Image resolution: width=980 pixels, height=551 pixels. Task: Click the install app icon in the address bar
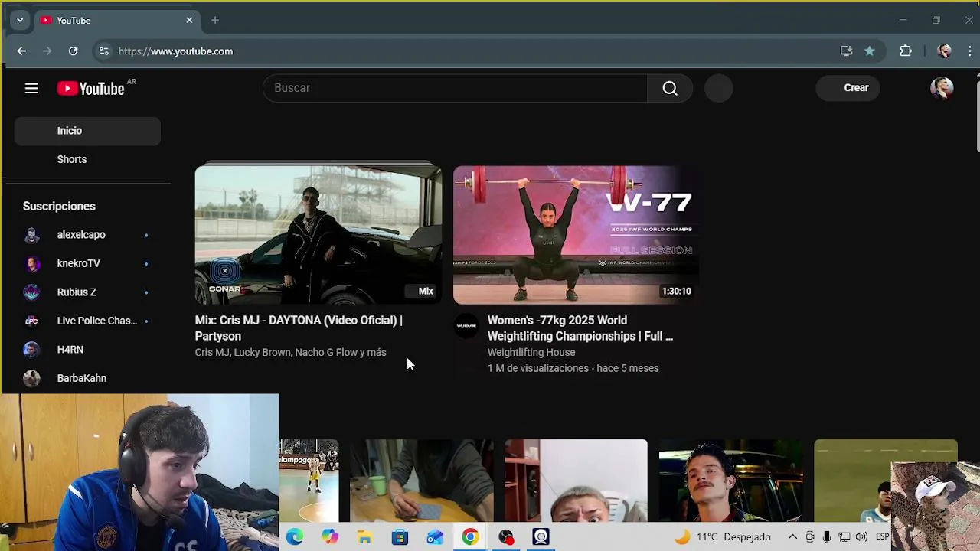[846, 51]
